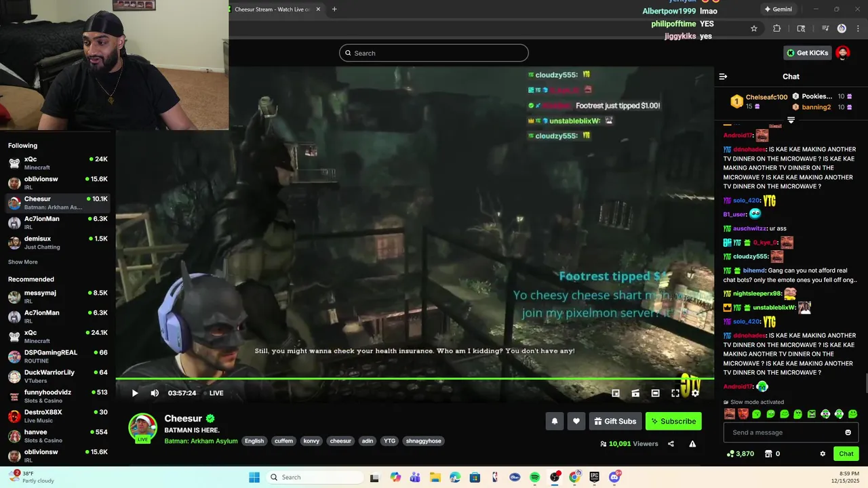The width and height of the screenshot is (868, 488).
Task: Open the chat shop icon
Action: tap(768, 453)
